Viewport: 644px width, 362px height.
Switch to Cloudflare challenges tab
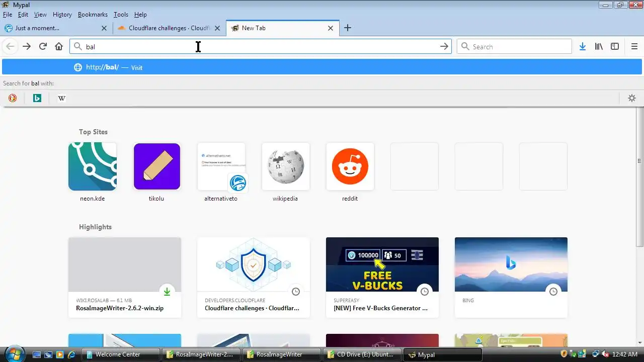tap(170, 28)
